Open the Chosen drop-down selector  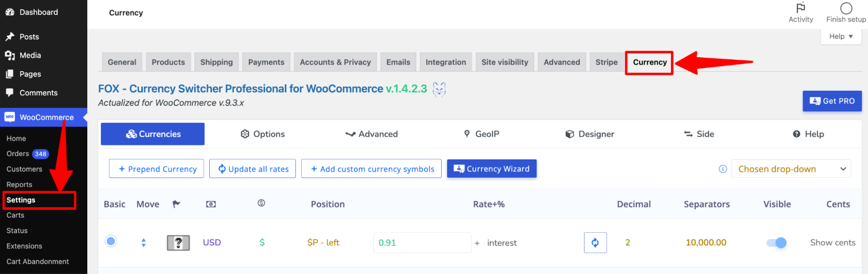(791, 169)
